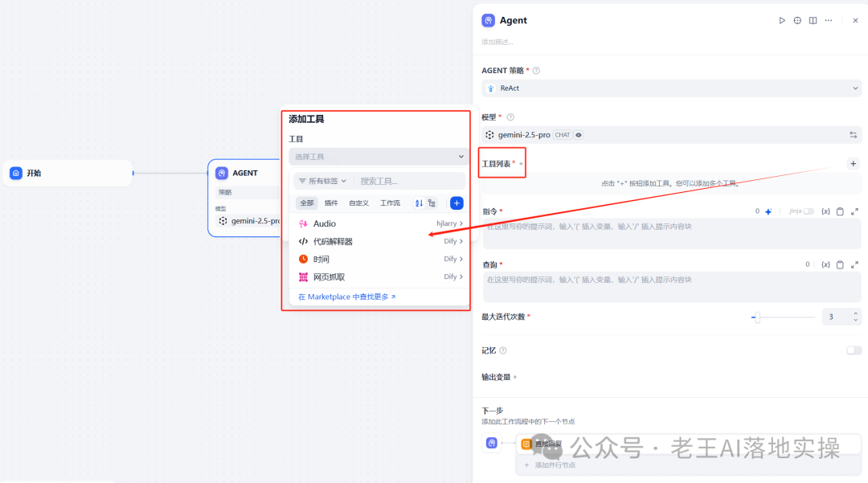Close the Agent settings panel
The width and height of the screenshot is (868, 483).
pyautogui.click(x=855, y=20)
